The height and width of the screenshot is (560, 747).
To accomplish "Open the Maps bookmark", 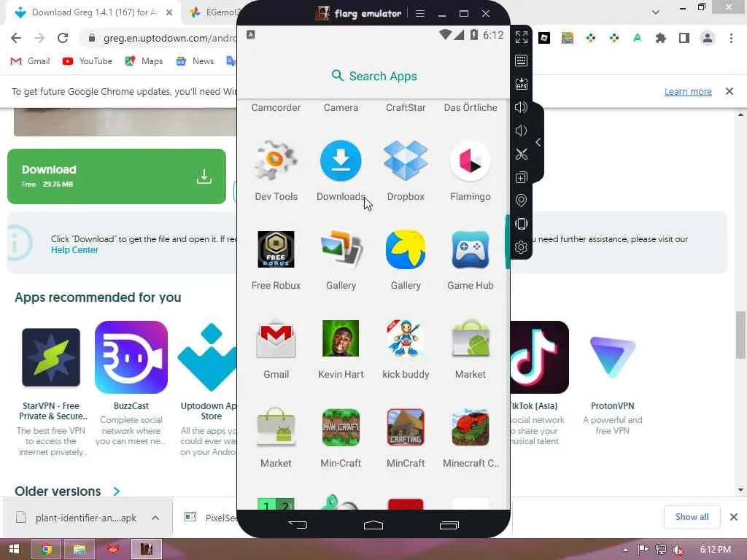I will coord(144,61).
